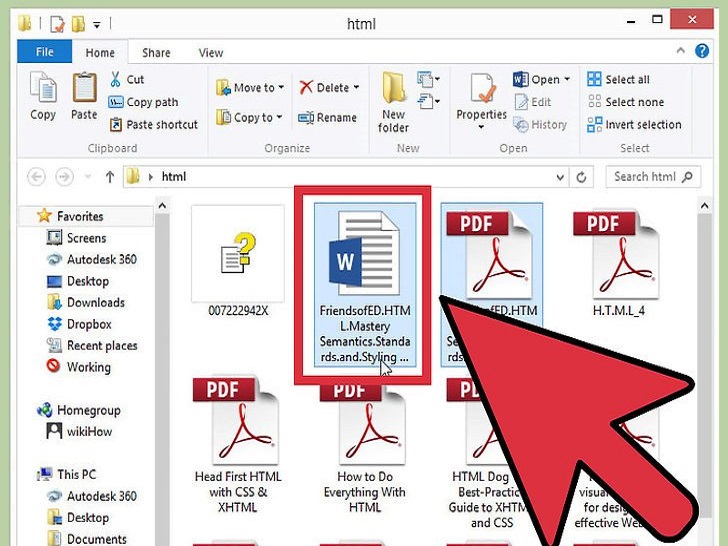Select the H.T.M.L_4 PDF file
This screenshot has width=728, height=546.
pos(618,262)
